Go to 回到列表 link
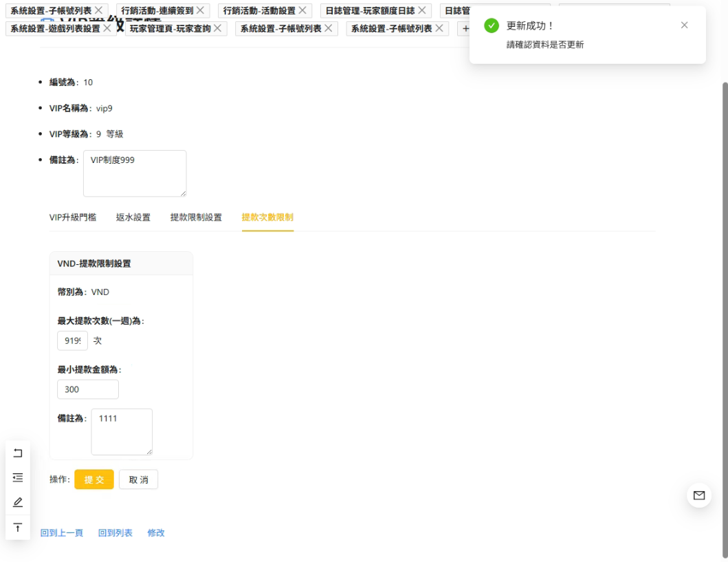 tap(115, 533)
